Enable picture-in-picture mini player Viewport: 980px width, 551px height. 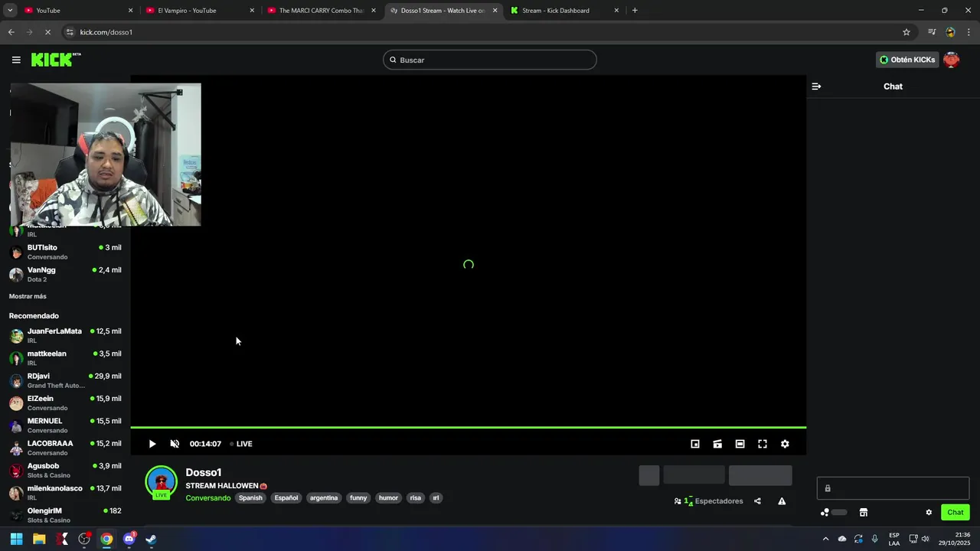point(695,444)
